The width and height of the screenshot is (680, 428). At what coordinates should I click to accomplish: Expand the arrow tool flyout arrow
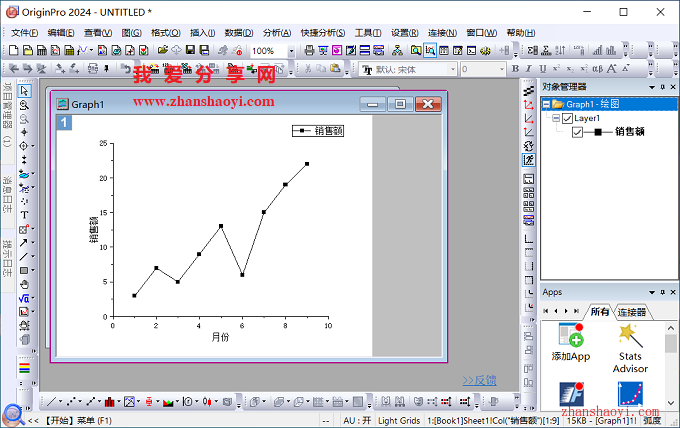pos(33,243)
